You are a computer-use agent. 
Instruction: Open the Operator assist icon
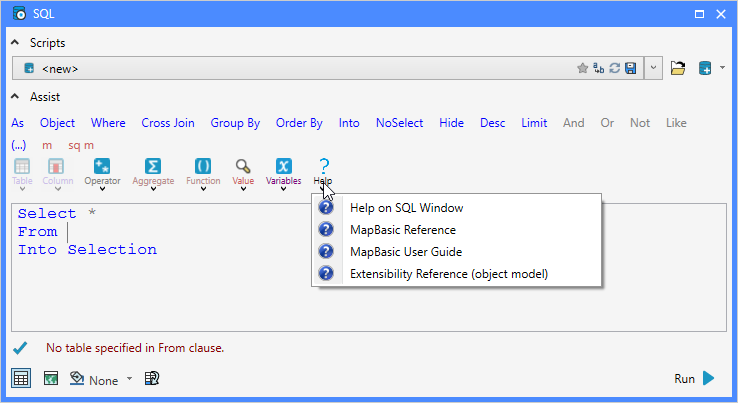[x=102, y=166]
